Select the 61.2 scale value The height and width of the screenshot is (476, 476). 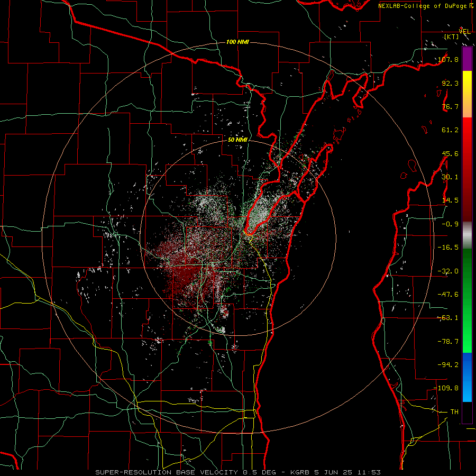click(450, 130)
